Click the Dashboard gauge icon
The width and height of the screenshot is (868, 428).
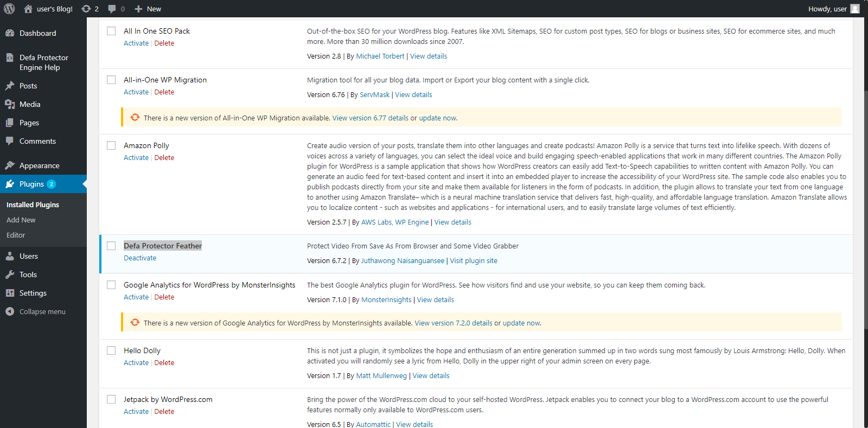10,33
